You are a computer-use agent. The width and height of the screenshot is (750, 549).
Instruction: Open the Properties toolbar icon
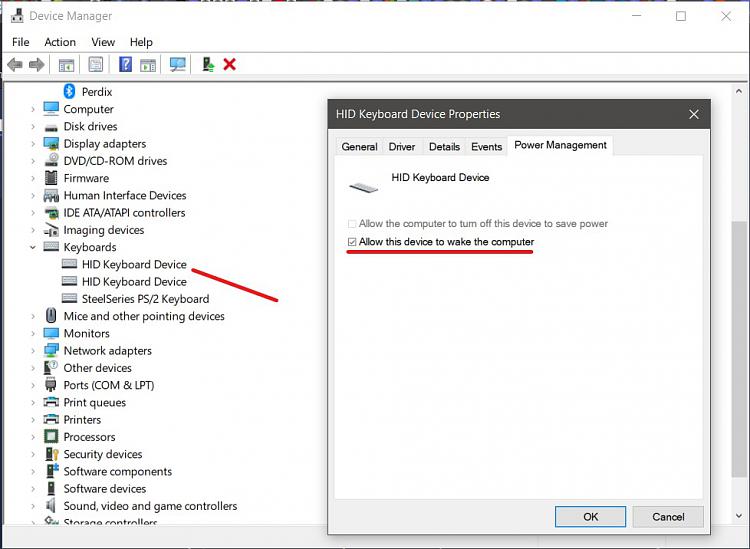96,65
